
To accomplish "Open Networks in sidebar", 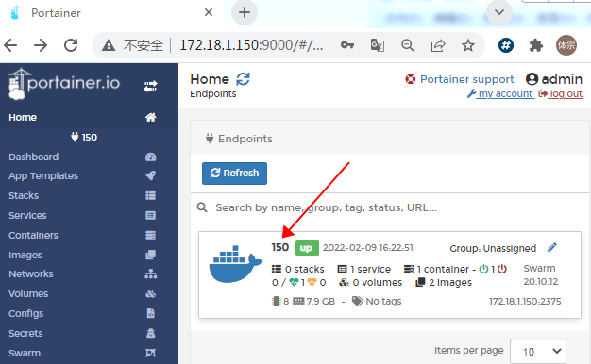I will click(x=31, y=274).
